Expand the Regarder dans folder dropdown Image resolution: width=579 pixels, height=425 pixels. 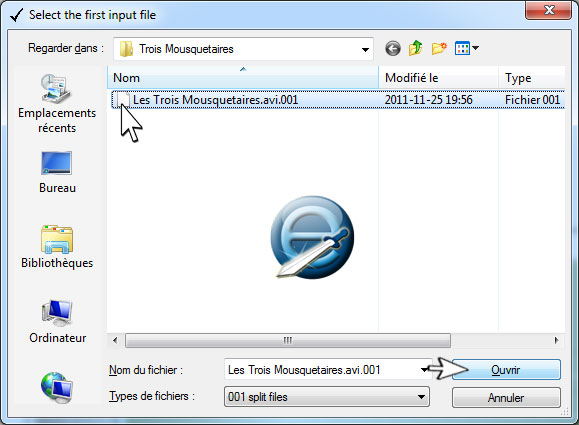(365, 49)
